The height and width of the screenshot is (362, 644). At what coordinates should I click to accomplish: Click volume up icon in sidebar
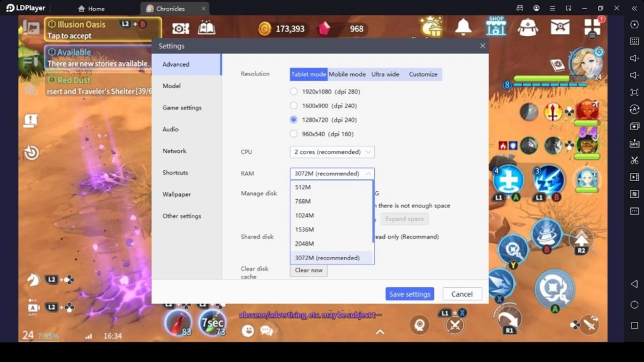click(635, 58)
